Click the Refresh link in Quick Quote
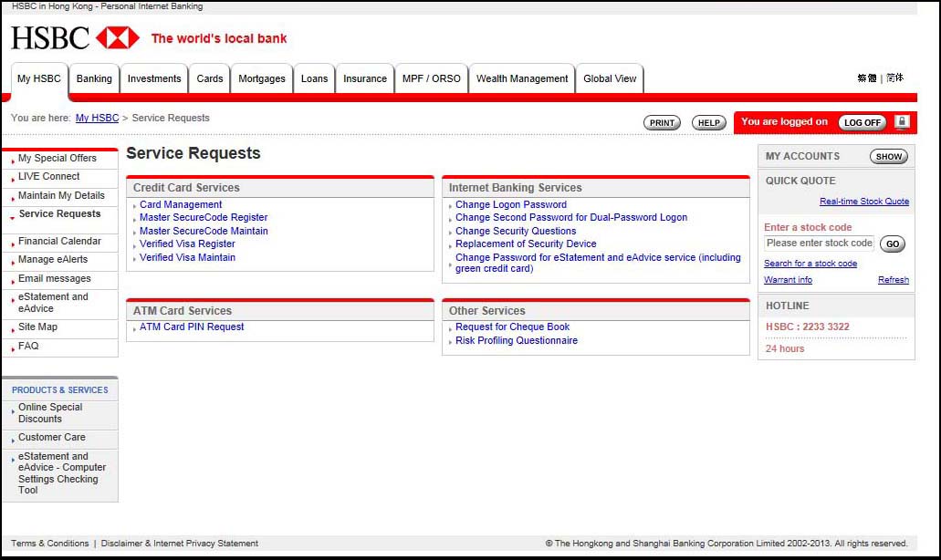This screenshot has height=560, width=941. pos(894,280)
